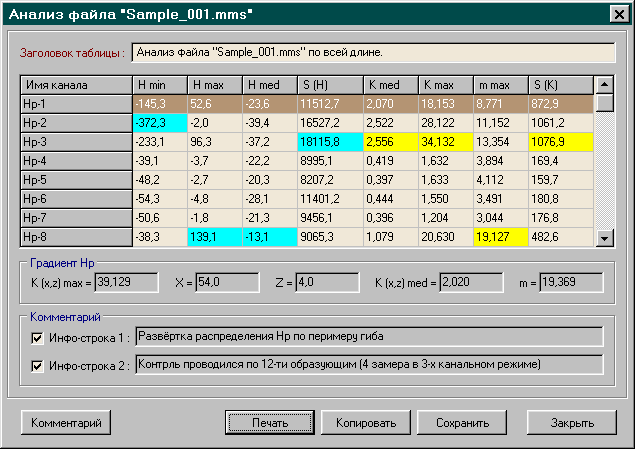Select the yellow cell with value 19,127
Screen dimensions: 635x449
tap(501, 237)
